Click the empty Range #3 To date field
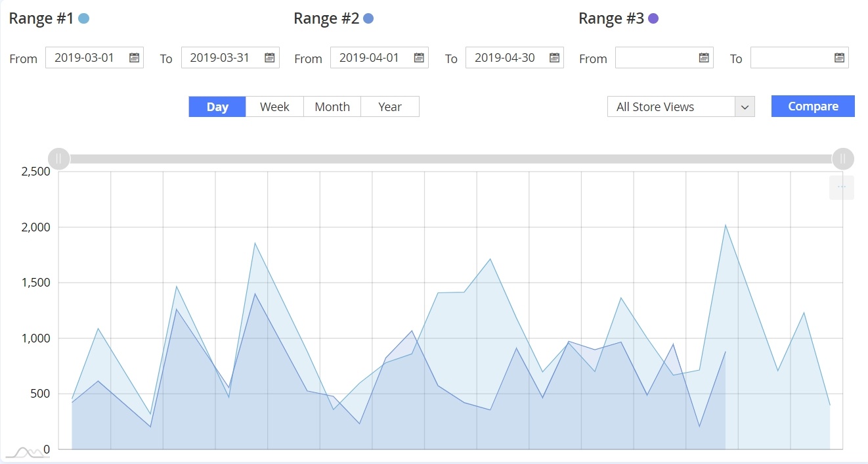This screenshot has height=464, width=868. pos(791,58)
